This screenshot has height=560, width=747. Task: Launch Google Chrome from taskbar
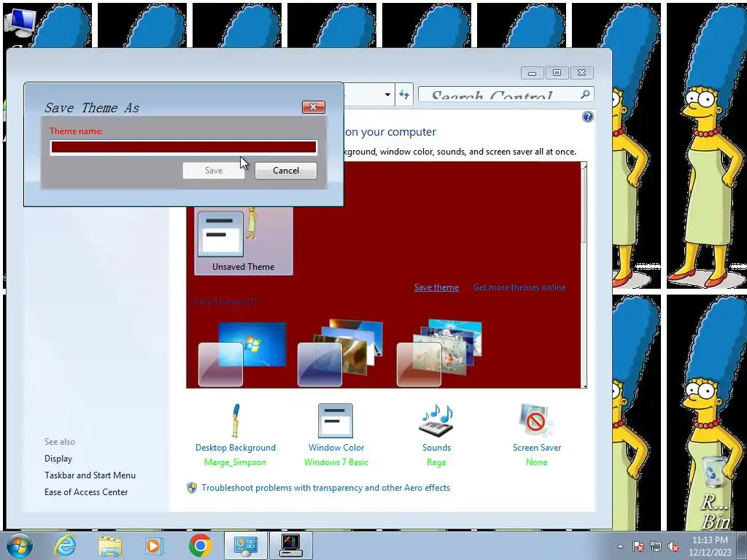pyautogui.click(x=200, y=545)
